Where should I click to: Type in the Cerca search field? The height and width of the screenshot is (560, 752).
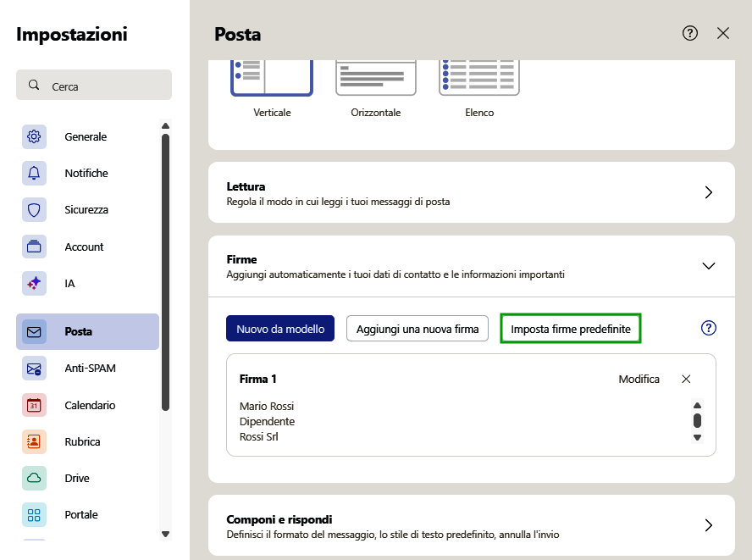point(93,85)
